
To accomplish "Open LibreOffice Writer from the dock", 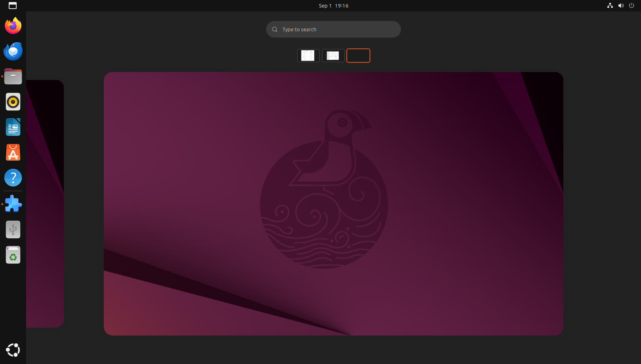I will 13,127.
